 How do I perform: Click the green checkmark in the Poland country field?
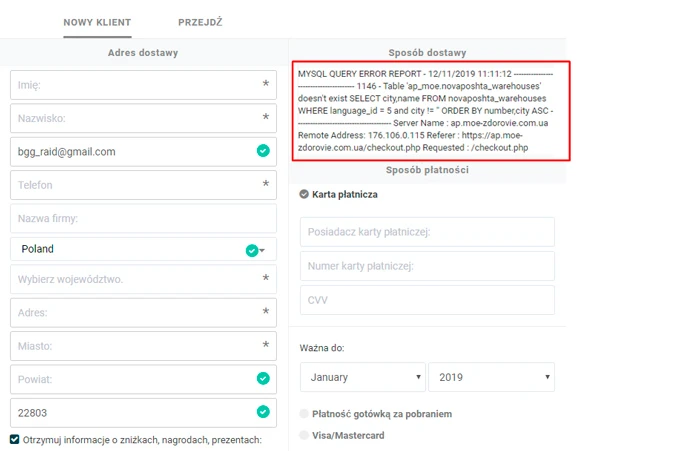(x=252, y=250)
